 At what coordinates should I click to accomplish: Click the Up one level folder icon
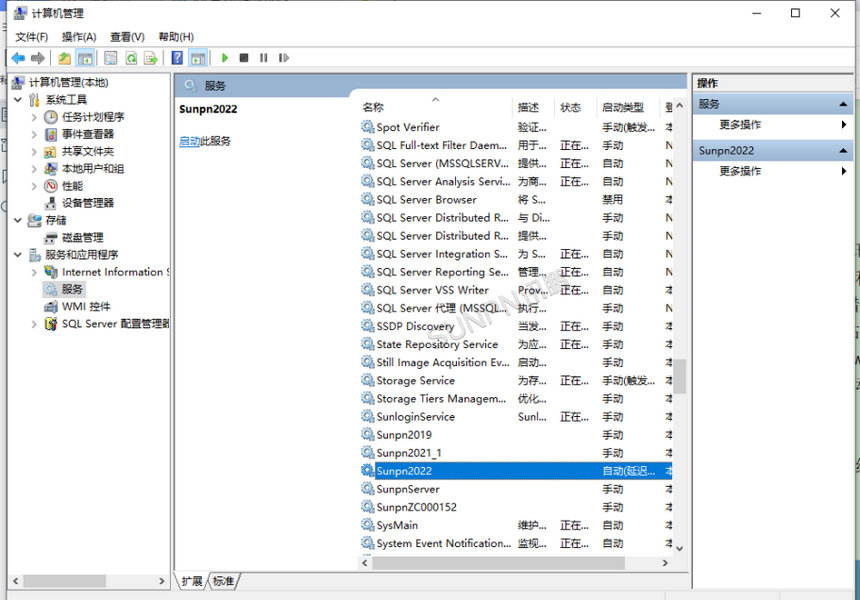click(x=65, y=58)
